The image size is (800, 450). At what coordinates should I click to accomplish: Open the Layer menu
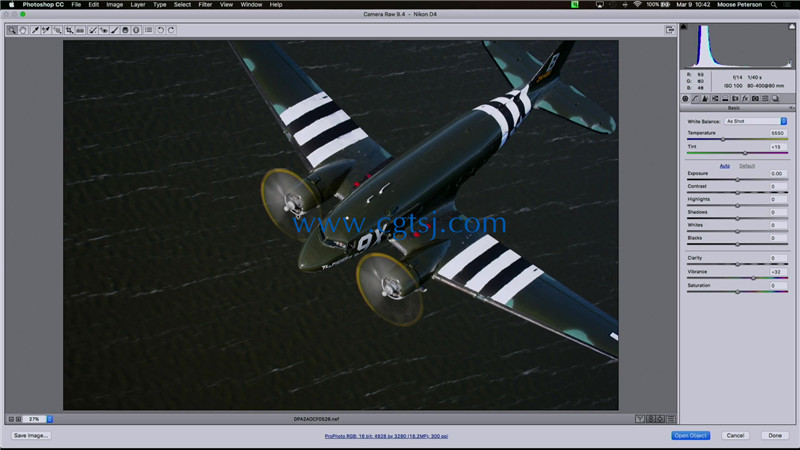138,5
